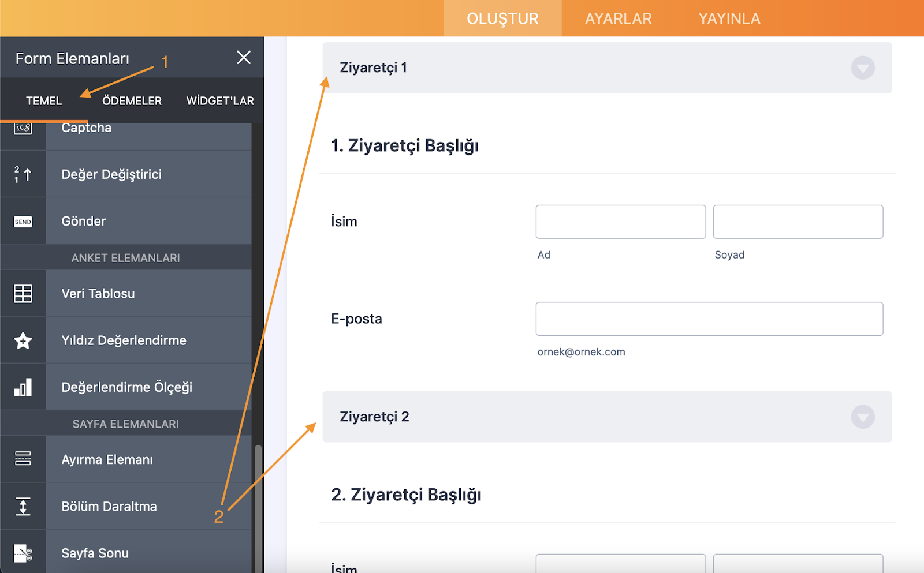Click the Sayfa Sonu page break icon
Viewport: 924px width, 573px height.
click(x=23, y=553)
